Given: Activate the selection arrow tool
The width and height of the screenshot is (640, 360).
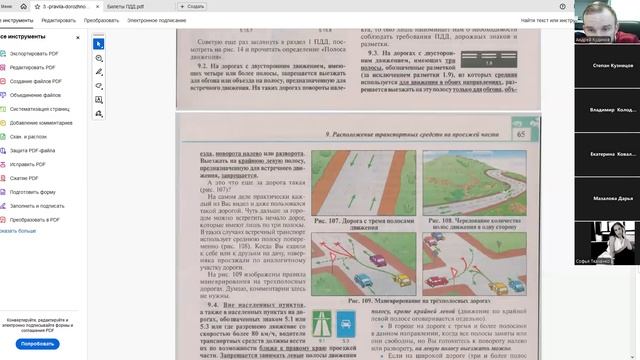Looking at the screenshot, I should [x=98, y=44].
